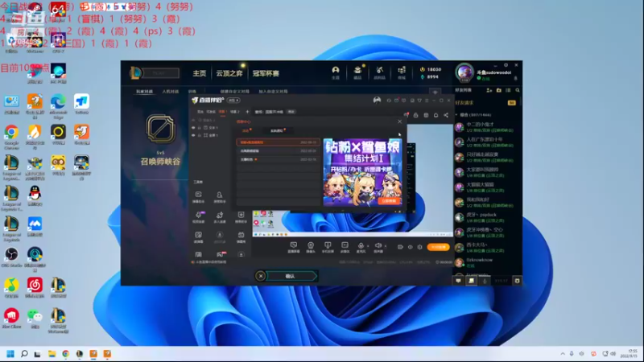The image size is (644, 362).
Task: Open the 藏品 collection icon
Action: pyautogui.click(x=357, y=72)
